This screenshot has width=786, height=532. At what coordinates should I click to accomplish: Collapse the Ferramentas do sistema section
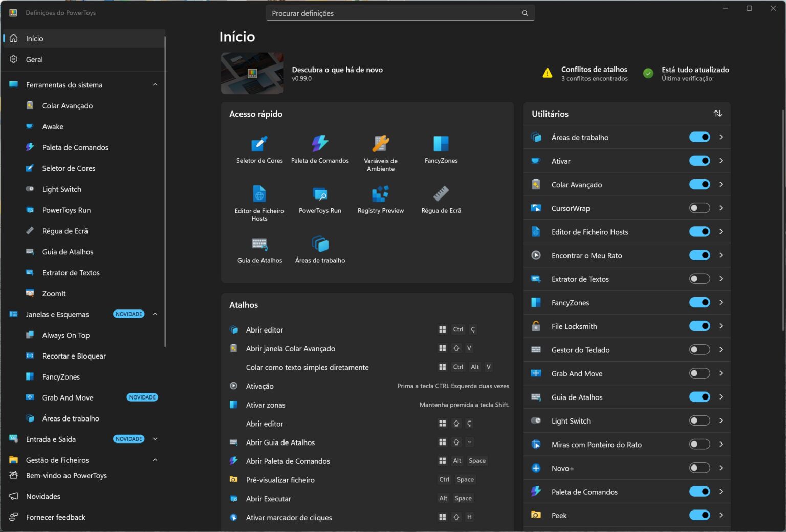(x=155, y=85)
